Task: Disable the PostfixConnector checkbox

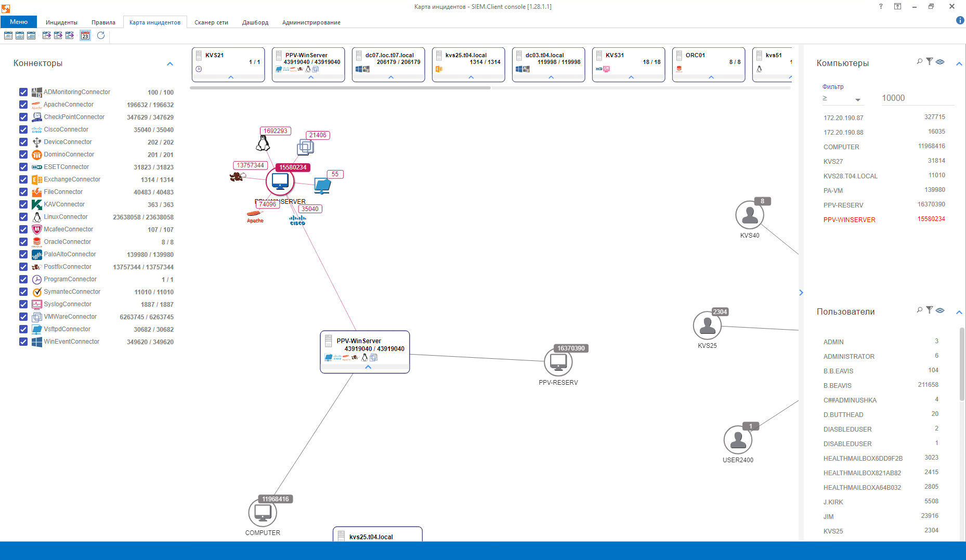Action: point(23,267)
